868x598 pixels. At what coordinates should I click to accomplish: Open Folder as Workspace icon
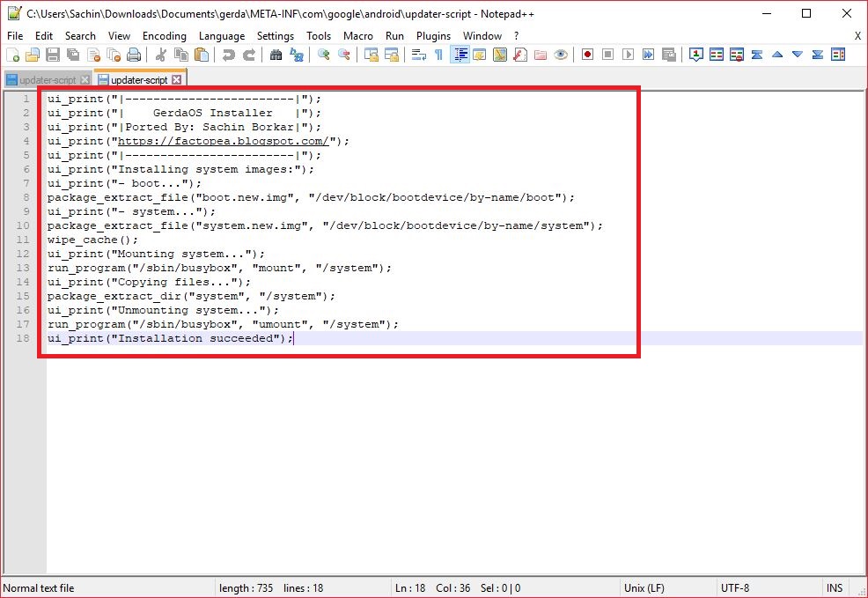541,55
